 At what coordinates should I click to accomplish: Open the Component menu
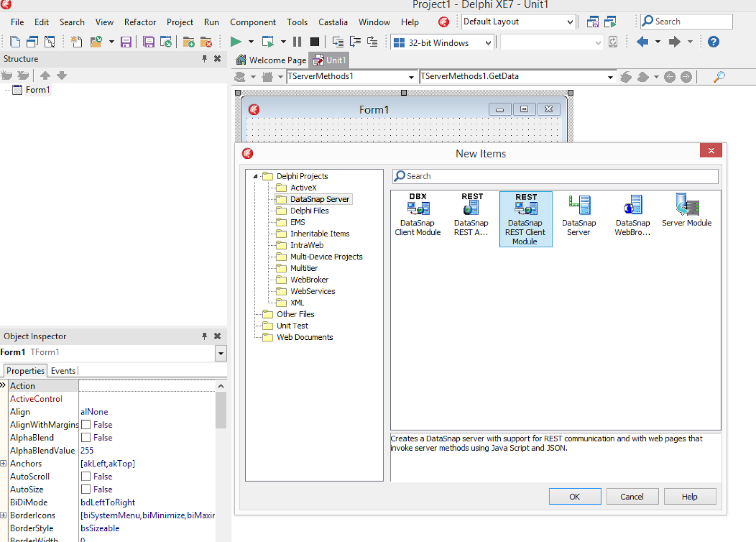click(x=253, y=22)
